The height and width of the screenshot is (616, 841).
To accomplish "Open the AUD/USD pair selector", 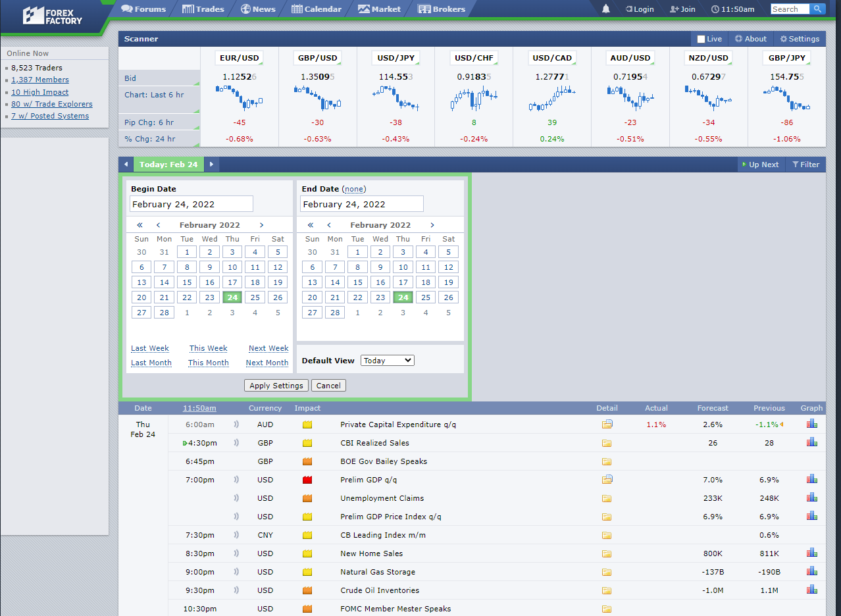I will (630, 58).
